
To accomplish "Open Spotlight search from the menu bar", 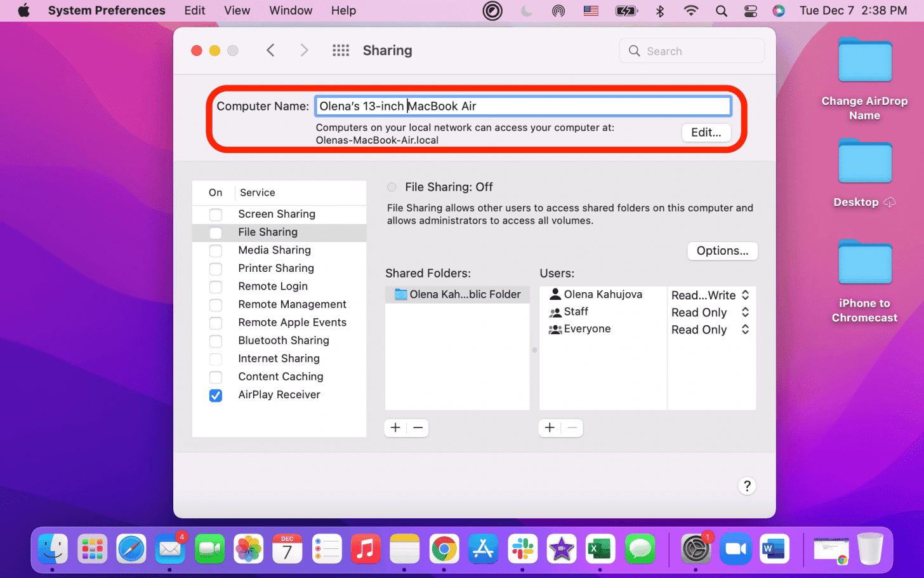I will click(x=721, y=10).
